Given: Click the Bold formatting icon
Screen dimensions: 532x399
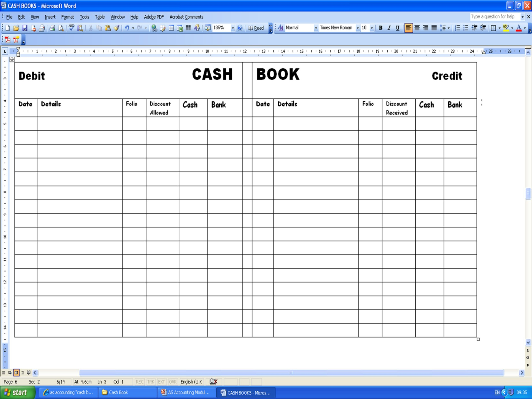Looking at the screenshot, I should click(x=380, y=28).
